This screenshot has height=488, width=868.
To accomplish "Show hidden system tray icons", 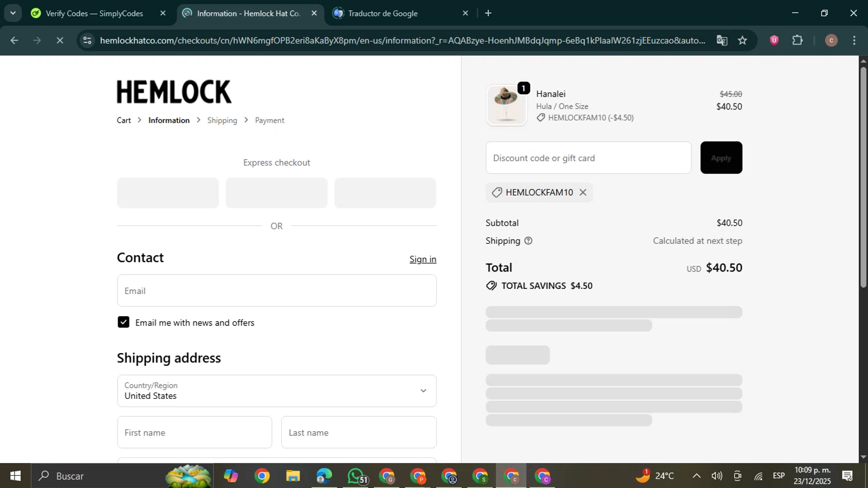I will pos(697,476).
